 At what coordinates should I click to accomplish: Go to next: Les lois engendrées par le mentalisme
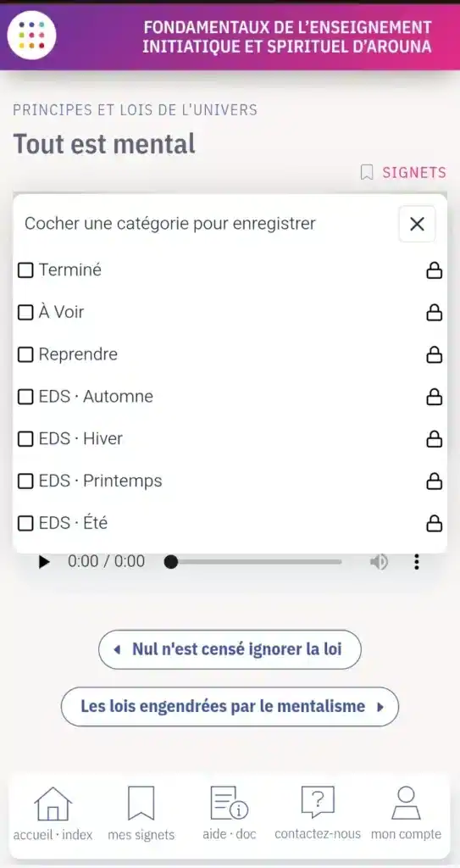[230, 706]
